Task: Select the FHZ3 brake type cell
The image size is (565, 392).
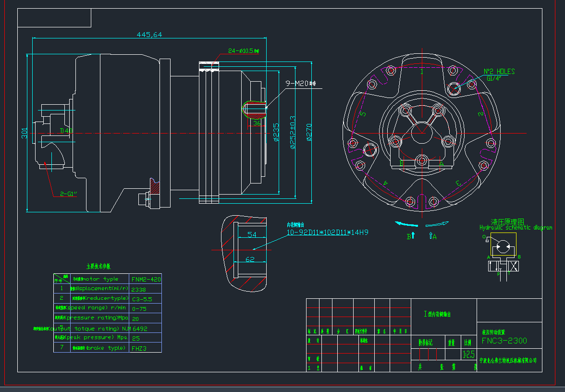Action: point(139,348)
